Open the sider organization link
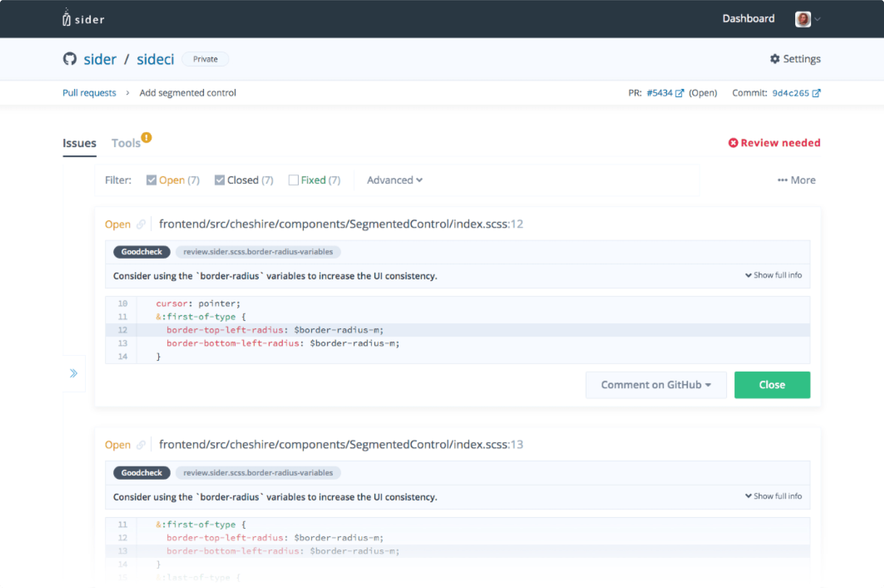 tap(100, 59)
